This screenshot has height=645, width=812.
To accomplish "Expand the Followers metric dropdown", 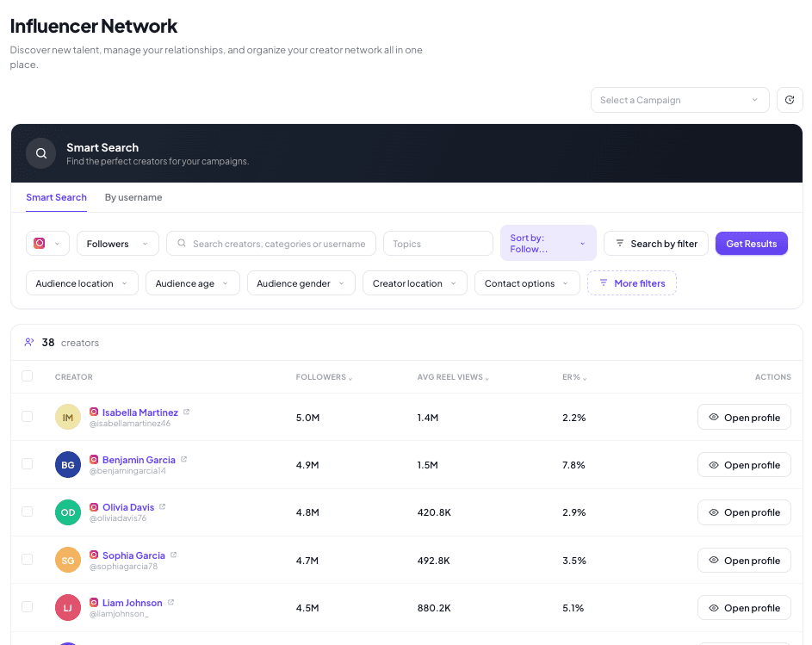I will point(118,244).
